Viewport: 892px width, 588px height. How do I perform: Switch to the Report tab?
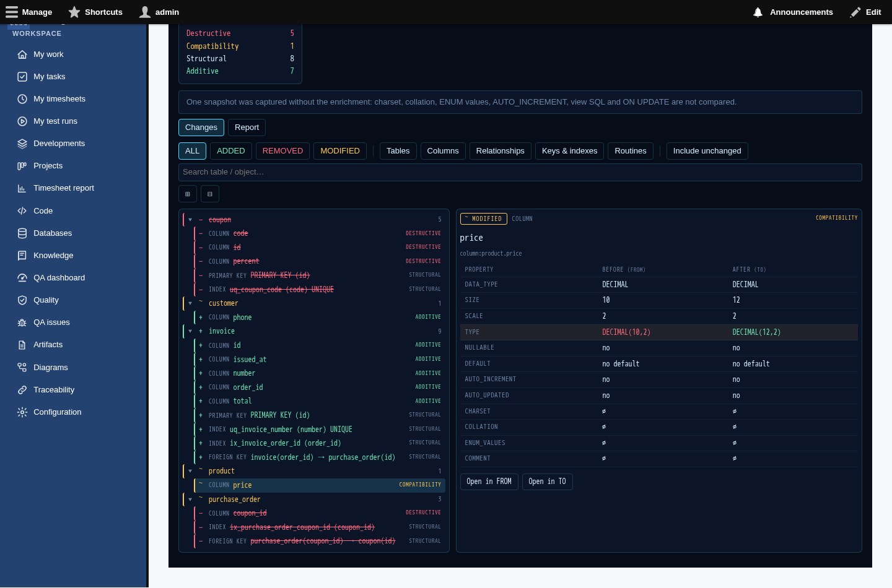point(247,128)
